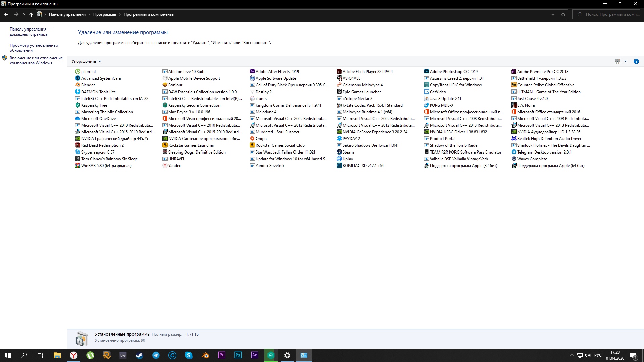The height and width of the screenshot is (362, 644).
Task: Open the Упорядочить dropdown menu
Action: click(x=86, y=61)
